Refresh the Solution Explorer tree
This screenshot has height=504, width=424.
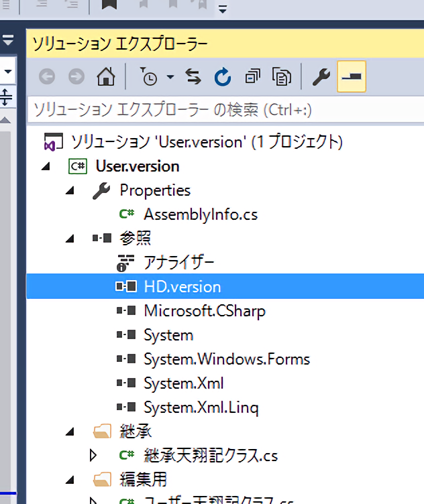(223, 77)
